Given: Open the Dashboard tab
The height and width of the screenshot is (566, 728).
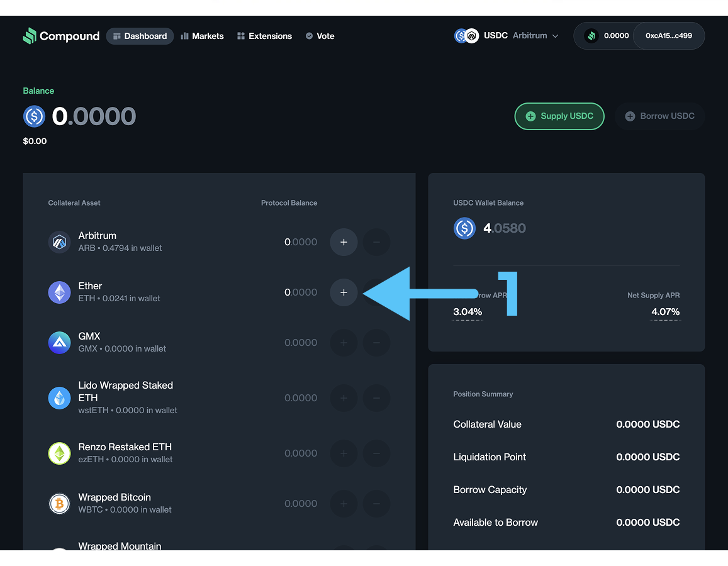Looking at the screenshot, I should pyautogui.click(x=140, y=36).
